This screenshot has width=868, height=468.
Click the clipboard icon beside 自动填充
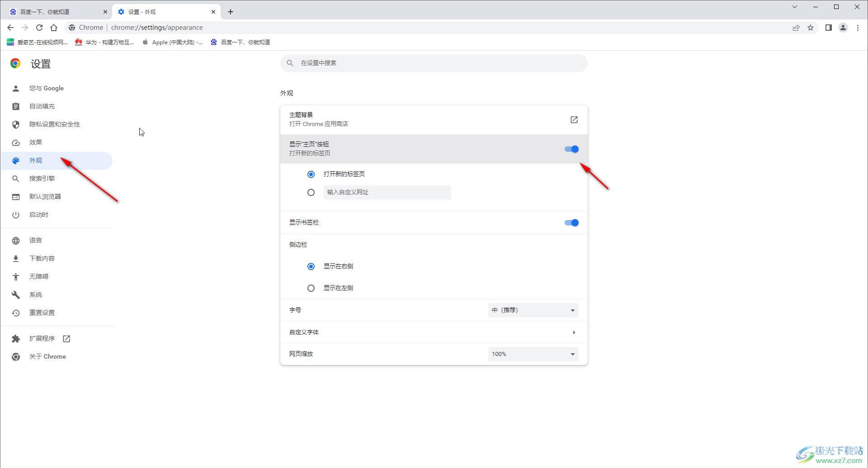16,107
